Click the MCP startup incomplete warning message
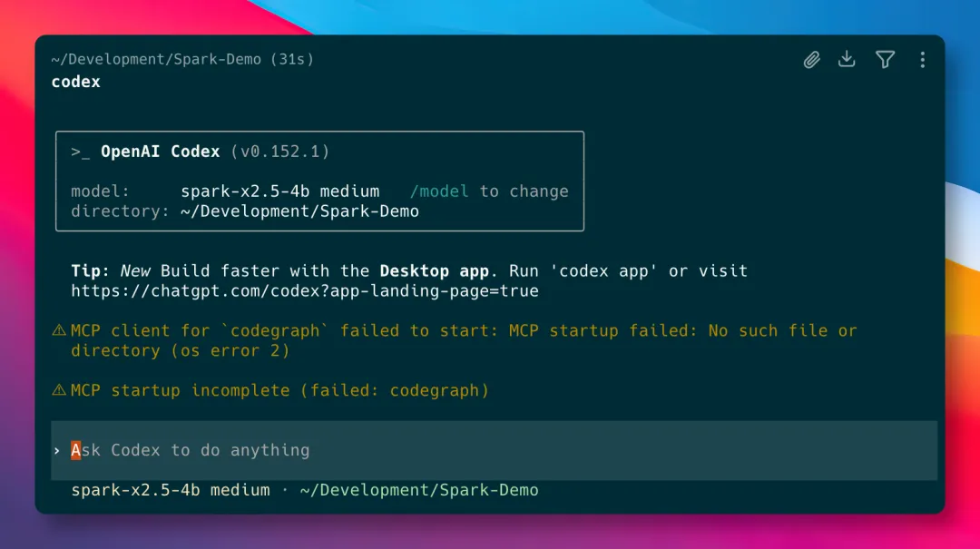980x549 pixels. pos(280,390)
